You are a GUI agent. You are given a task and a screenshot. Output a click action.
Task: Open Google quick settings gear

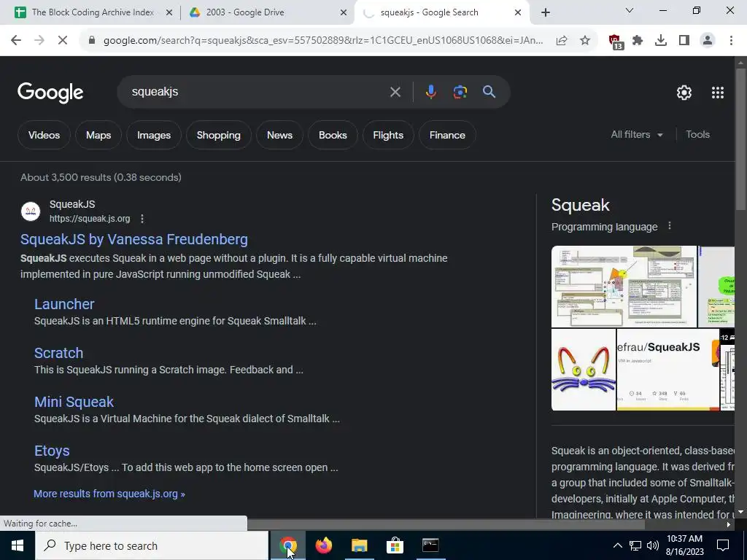pos(684,93)
